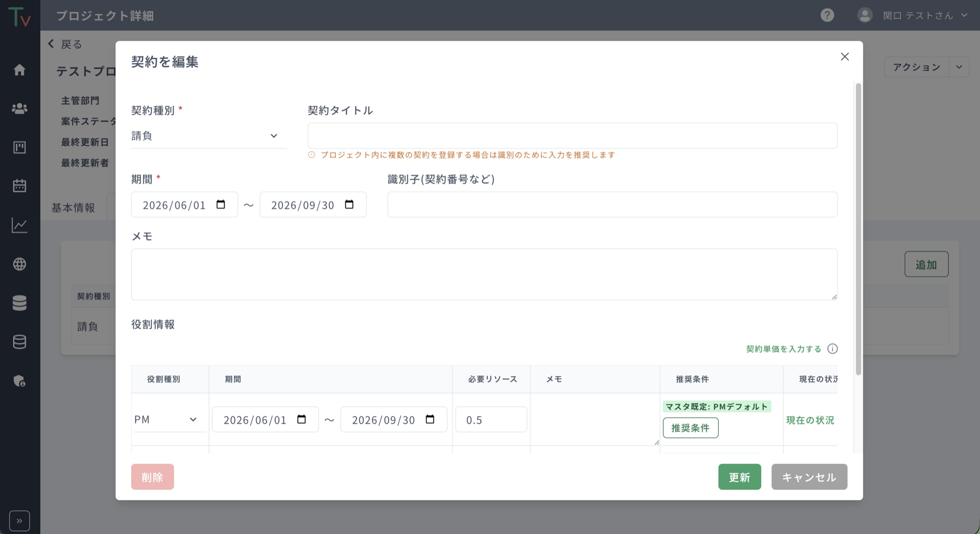Click the dialog vertical scrollbar

pos(859,229)
